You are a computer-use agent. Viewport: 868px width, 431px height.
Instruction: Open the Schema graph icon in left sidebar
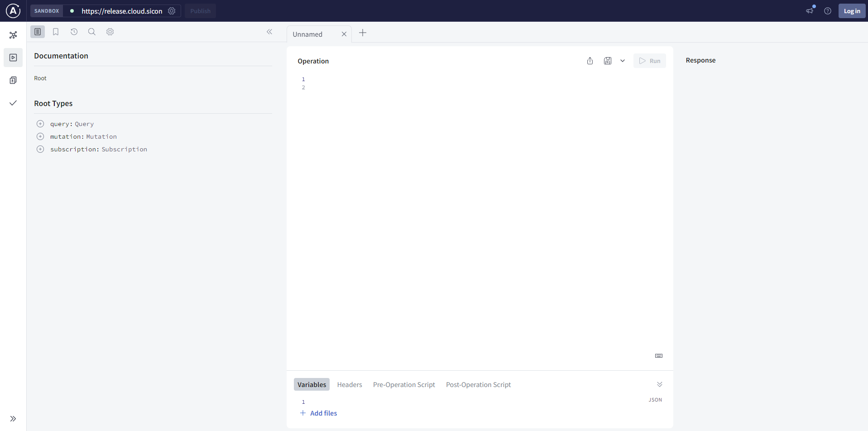pos(13,35)
